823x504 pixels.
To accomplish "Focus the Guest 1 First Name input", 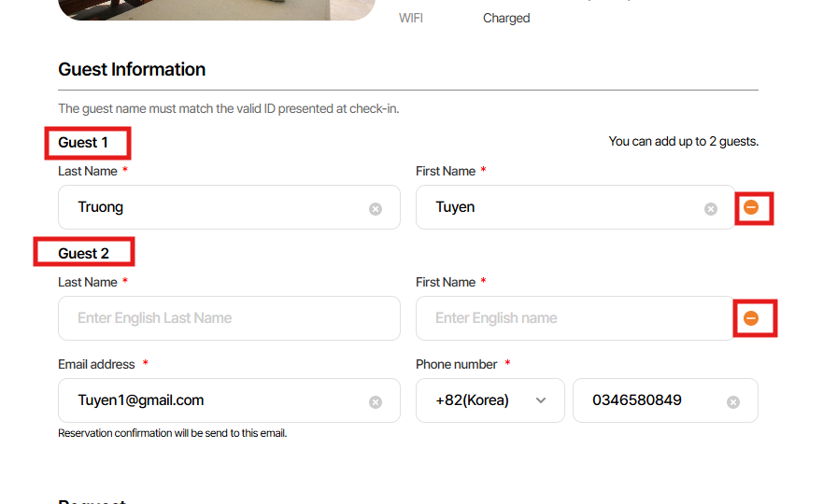I will (x=560, y=207).
